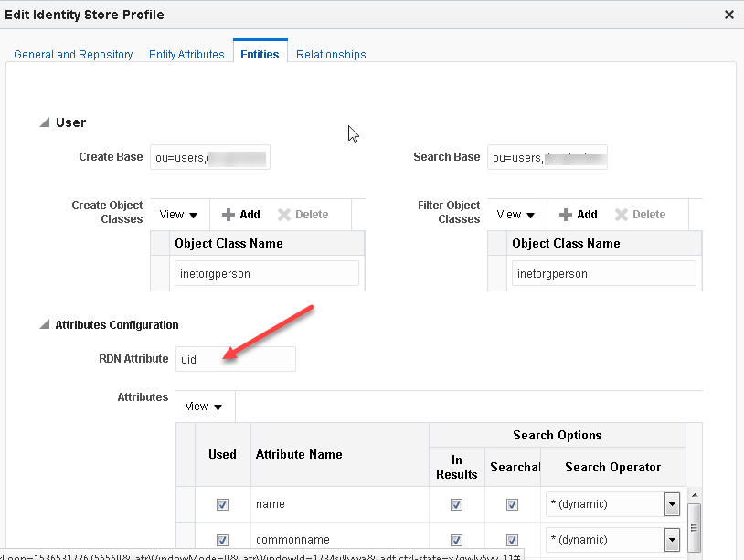
Task: Click the RDN Attribute input field
Action: (235, 359)
